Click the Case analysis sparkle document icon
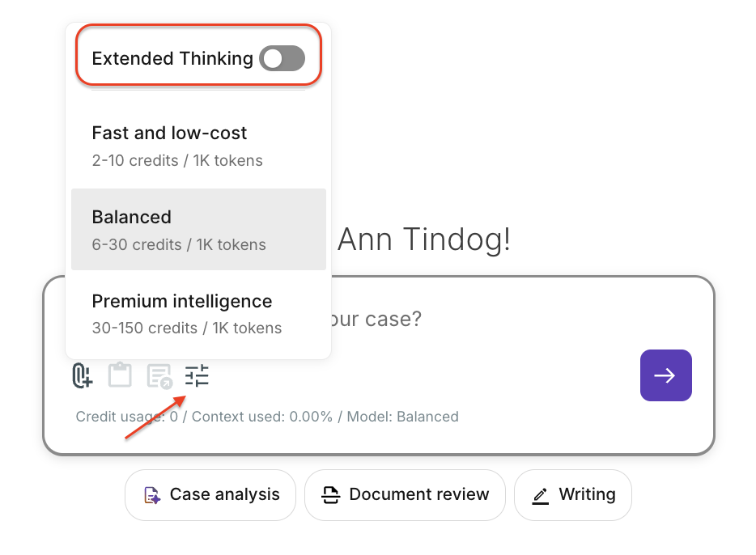 (151, 495)
